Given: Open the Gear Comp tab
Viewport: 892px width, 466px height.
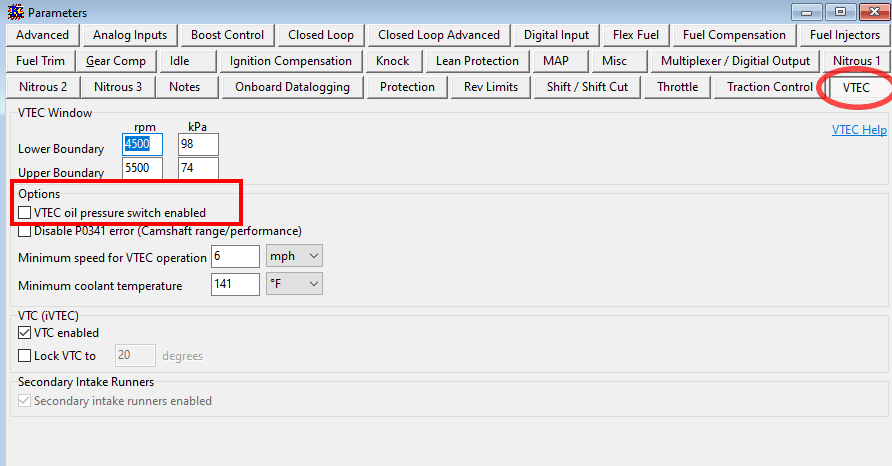Looking at the screenshot, I should [116, 61].
